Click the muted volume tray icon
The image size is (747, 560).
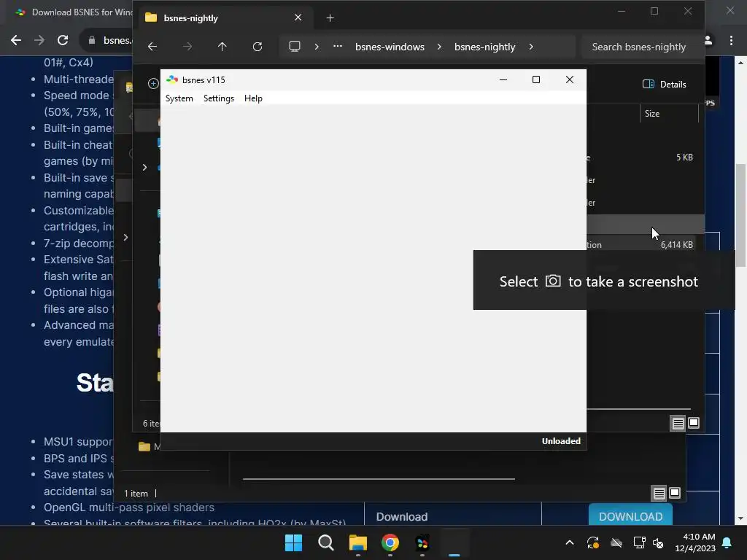coord(658,542)
